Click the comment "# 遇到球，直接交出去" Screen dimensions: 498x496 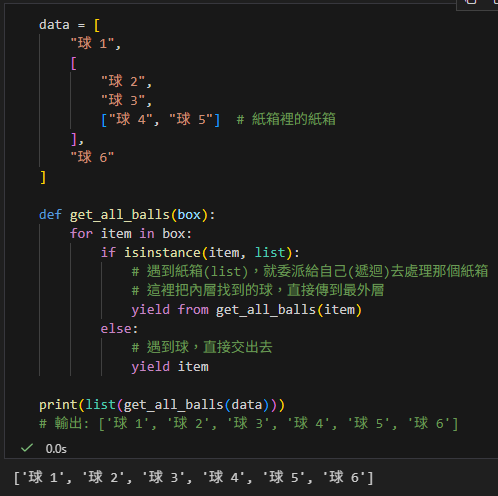tap(202, 347)
